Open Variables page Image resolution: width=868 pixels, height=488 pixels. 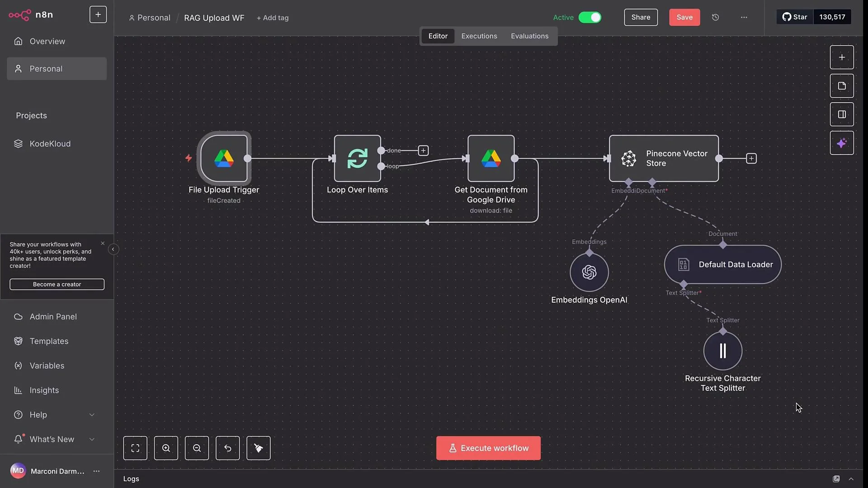coord(57,366)
